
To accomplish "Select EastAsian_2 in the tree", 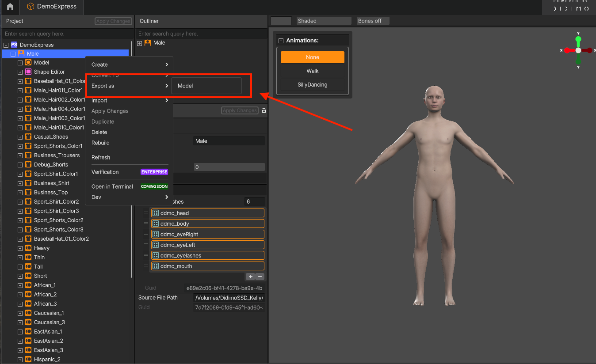I will point(48,341).
